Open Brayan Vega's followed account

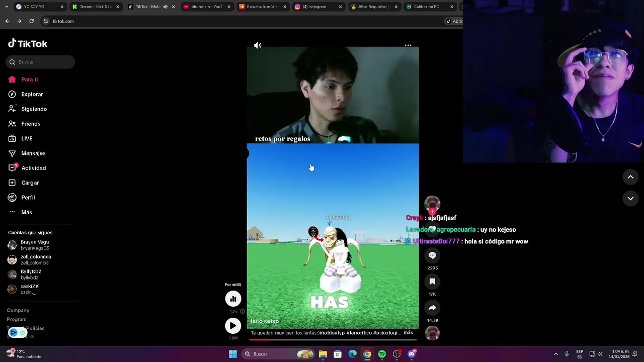coord(29,245)
